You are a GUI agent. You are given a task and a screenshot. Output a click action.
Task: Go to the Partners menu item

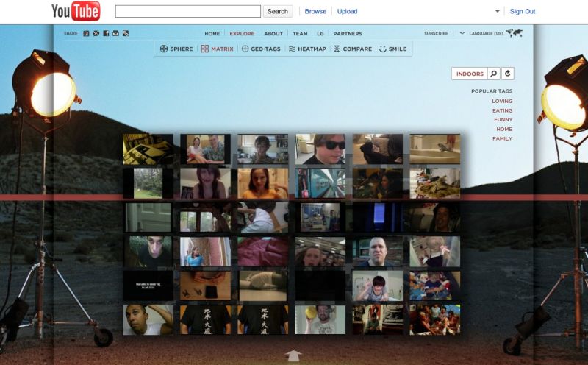pos(347,34)
